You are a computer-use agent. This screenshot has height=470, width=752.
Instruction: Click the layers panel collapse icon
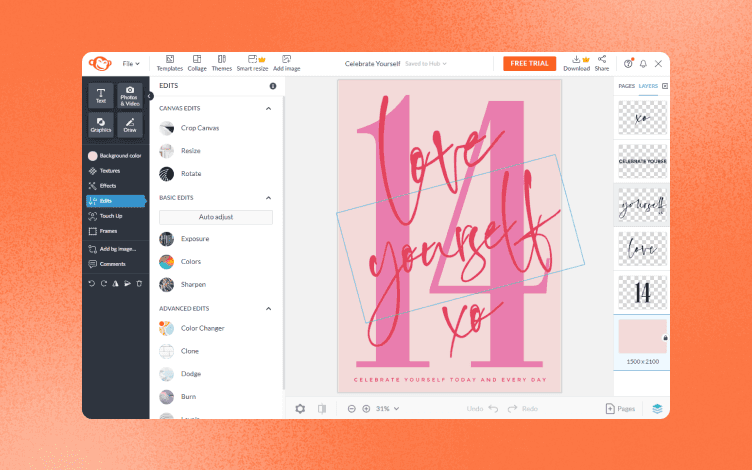click(665, 86)
